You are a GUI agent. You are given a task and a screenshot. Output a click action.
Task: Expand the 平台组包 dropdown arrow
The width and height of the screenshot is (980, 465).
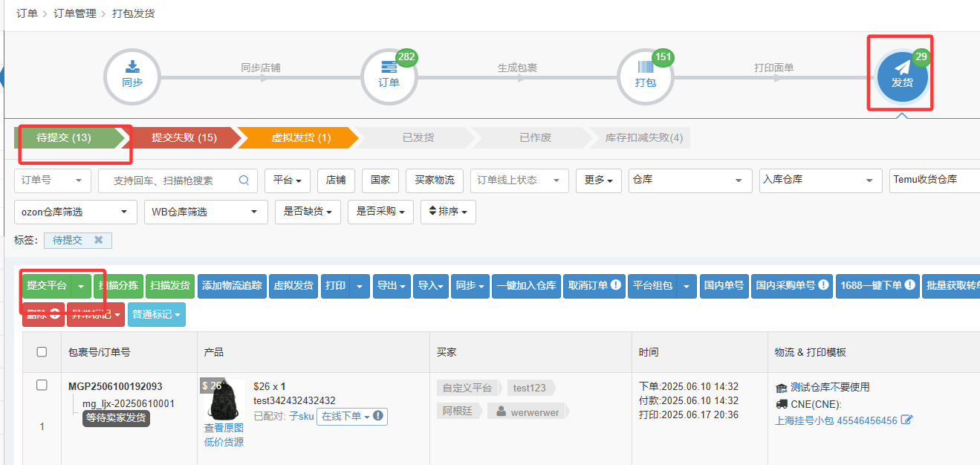pos(687,286)
